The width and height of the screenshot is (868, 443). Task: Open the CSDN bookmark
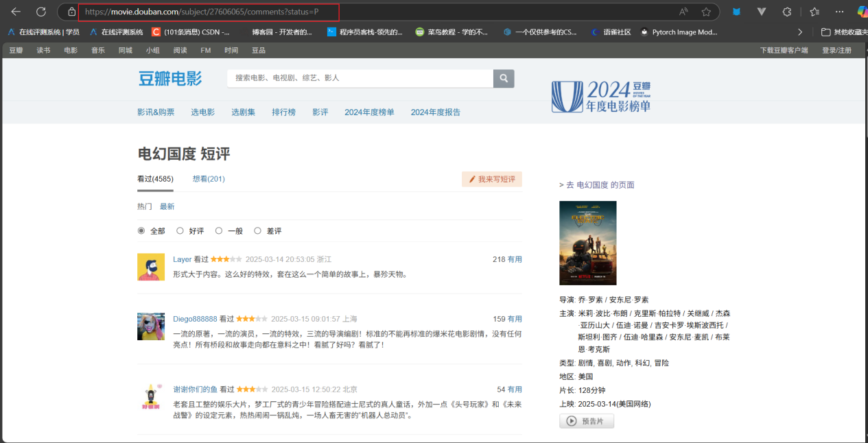191,32
